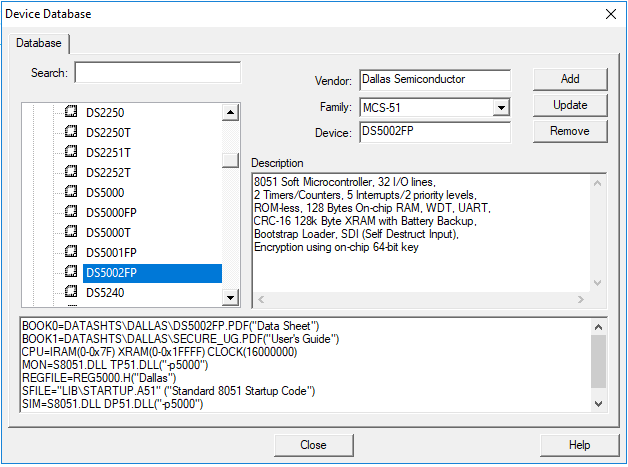Select DS2251T in the device tree
This screenshot has height=467, width=628.
point(108,153)
